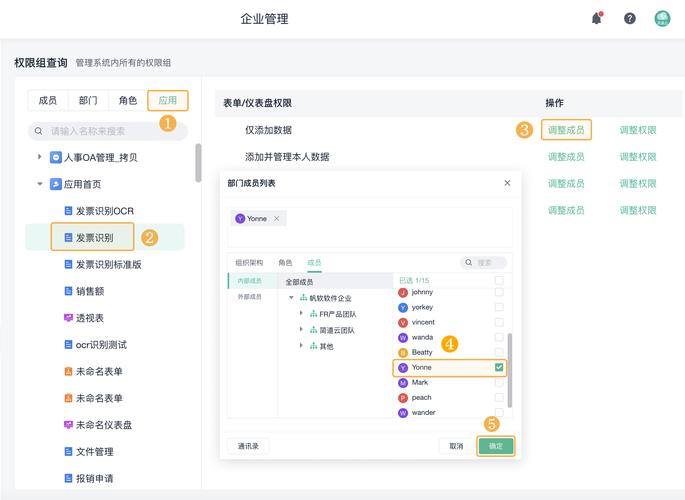Remove the Yonne tag from selection
The width and height of the screenshot is (685, 500).
[277, 218]
